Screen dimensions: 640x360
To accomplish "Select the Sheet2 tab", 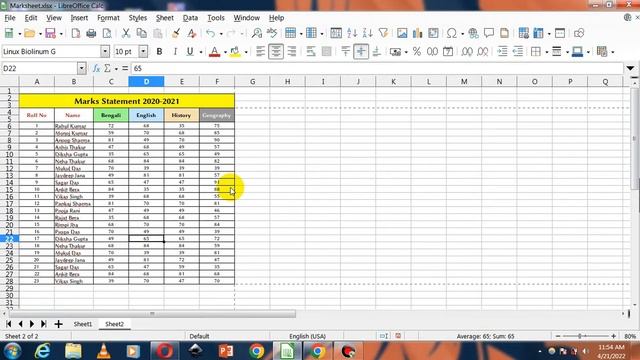I will (x=114, y=324).
